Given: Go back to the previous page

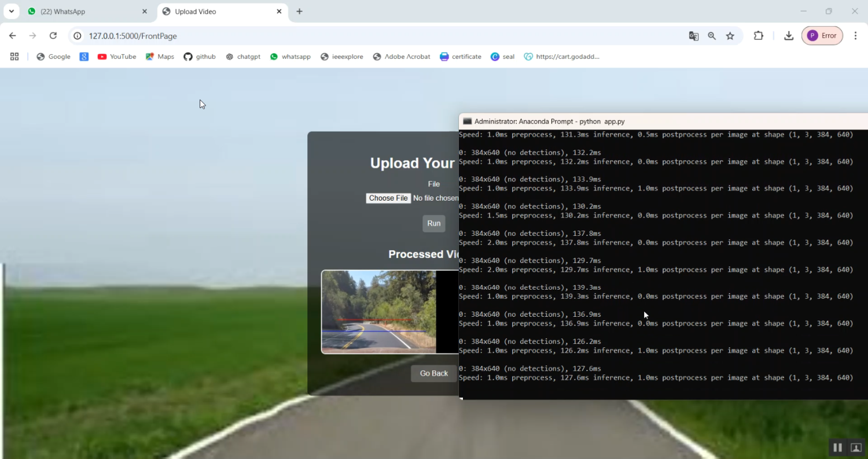Looking at the screenshot, I should [x=13, y=36].
